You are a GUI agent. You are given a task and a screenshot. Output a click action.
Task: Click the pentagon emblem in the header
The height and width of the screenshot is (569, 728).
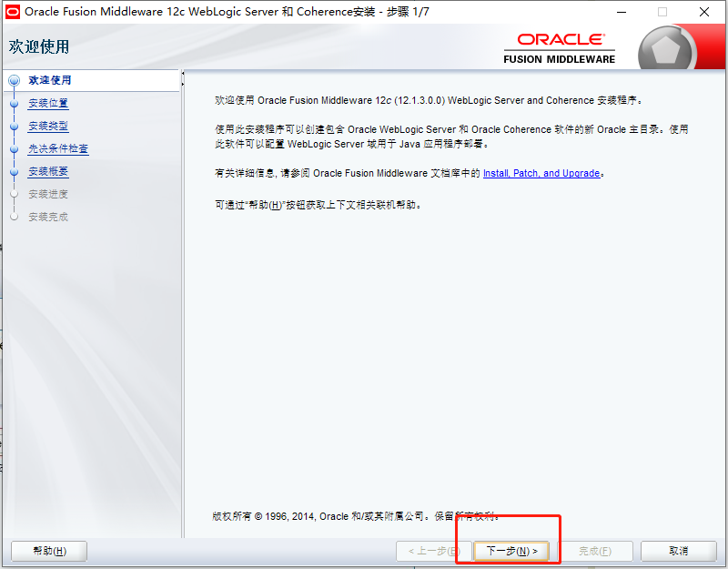click(666, 50)
